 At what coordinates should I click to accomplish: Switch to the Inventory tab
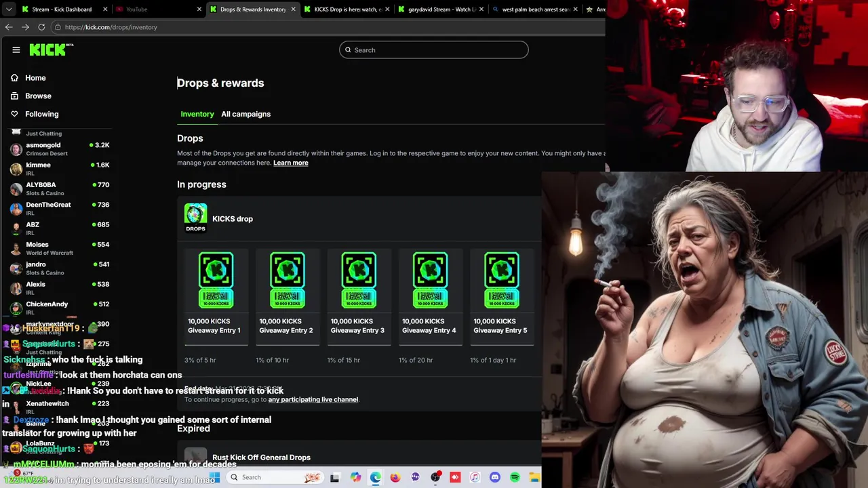point(197,114)
